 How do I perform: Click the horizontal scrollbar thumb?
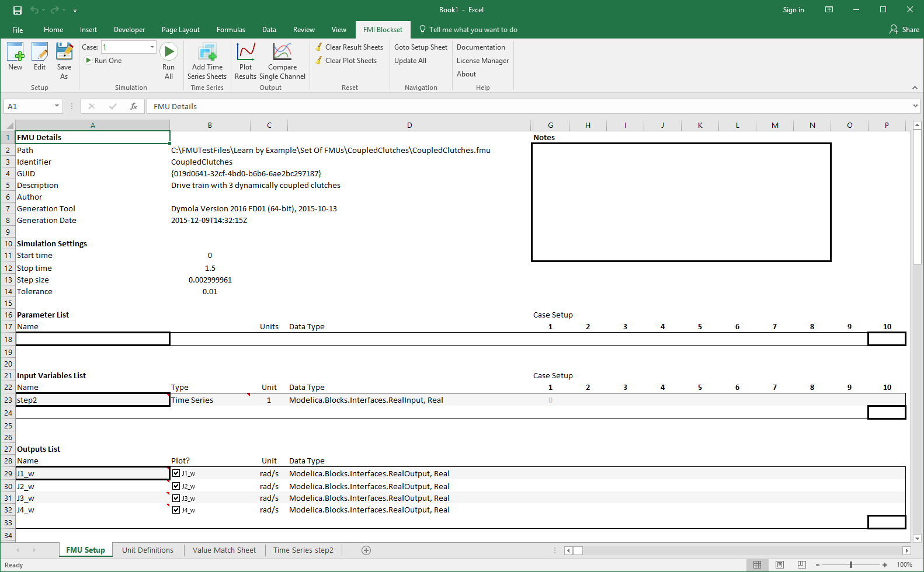coord(578,550)
